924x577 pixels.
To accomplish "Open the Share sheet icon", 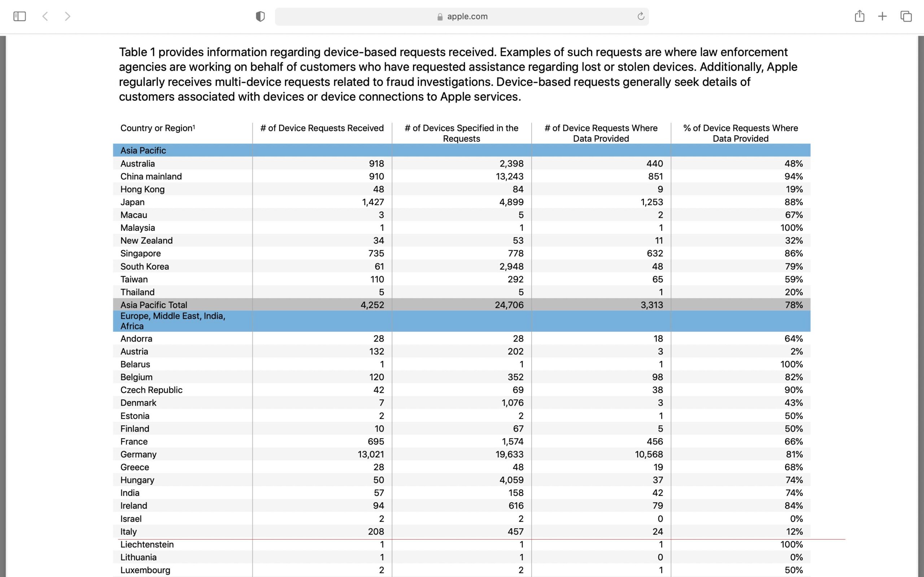I will tap(859, 17).
